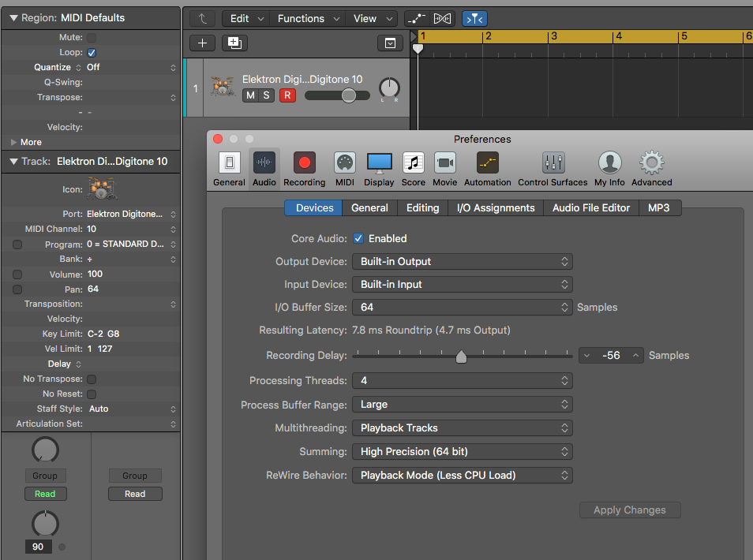Image resolution: width=753 pixels, height=560 pixels.
Task: Click the duplicate track icon
Action: point(234,43)
